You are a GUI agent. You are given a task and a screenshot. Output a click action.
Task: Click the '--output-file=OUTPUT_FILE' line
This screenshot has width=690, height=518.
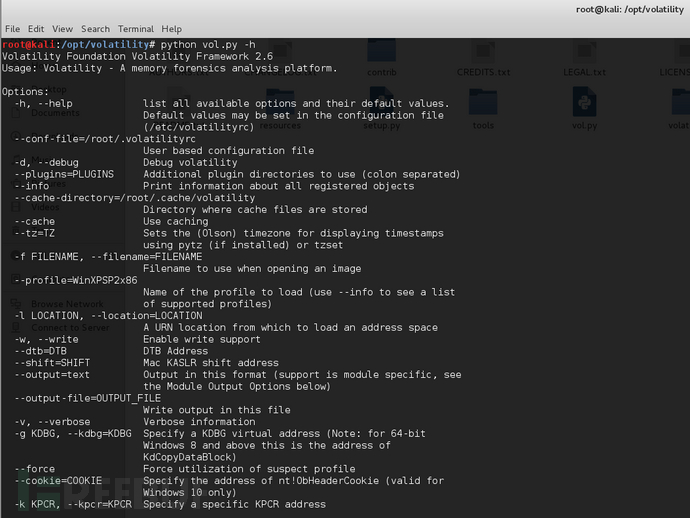[88, 398]
